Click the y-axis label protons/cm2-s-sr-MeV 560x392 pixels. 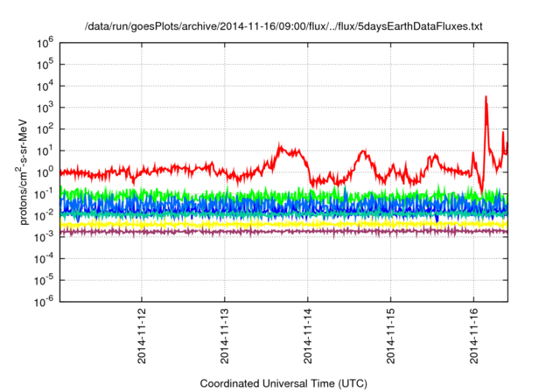click(x=22, y=172)
